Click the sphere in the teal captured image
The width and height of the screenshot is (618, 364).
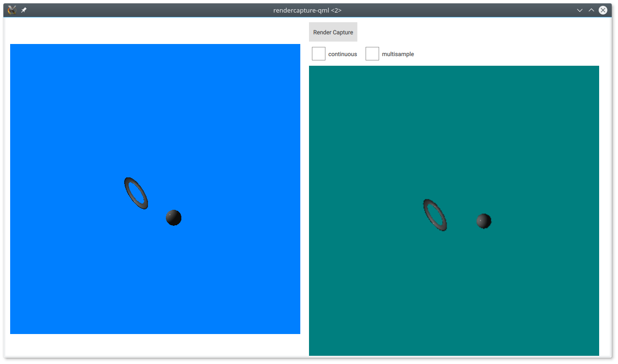tap(484, 221)
